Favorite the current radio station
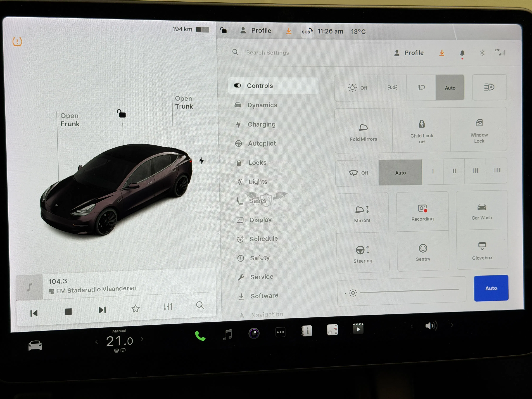This screenshot has width=532, height=399. tap(135, 309)
